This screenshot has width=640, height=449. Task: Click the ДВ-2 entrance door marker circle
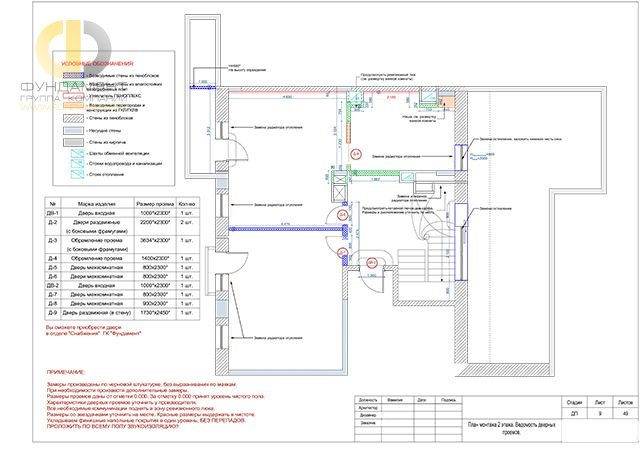click(x=371, y=263)
